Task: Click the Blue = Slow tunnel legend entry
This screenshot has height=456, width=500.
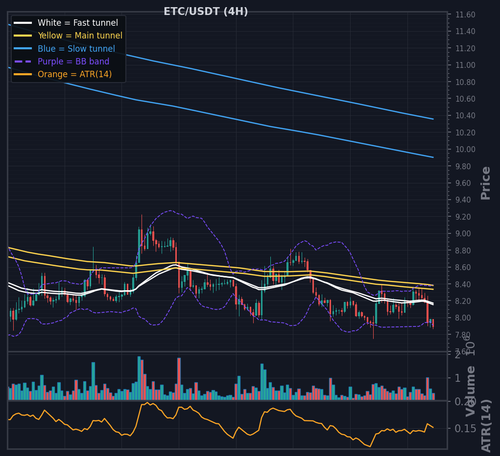Action: [64, 48]
